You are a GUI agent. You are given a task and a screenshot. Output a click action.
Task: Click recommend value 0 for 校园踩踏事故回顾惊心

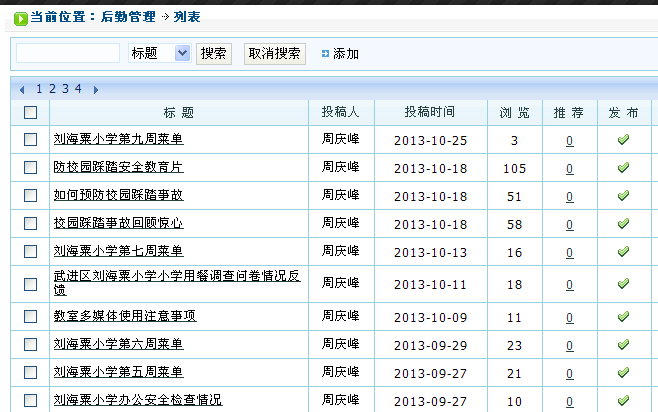click(x=569, y=225)
